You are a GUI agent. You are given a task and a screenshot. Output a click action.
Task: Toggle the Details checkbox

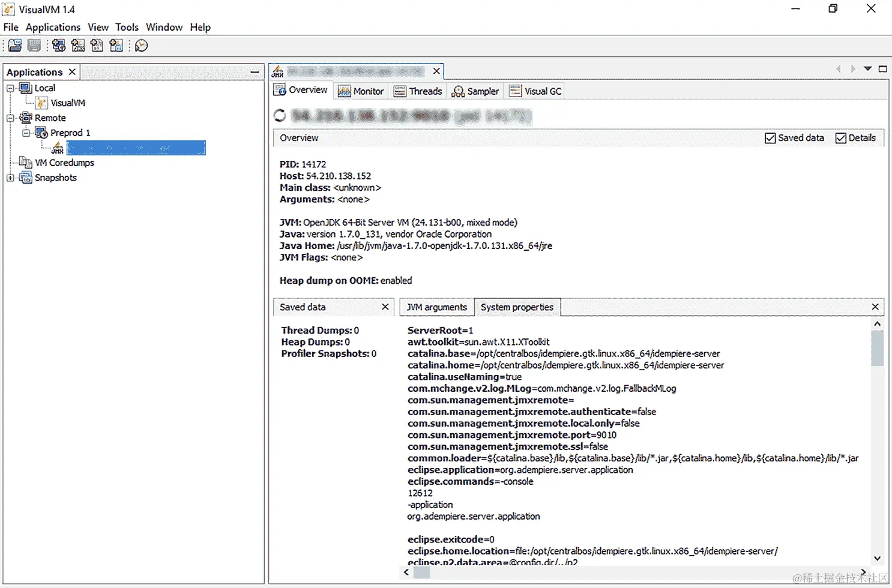click(x=841, y=138)
